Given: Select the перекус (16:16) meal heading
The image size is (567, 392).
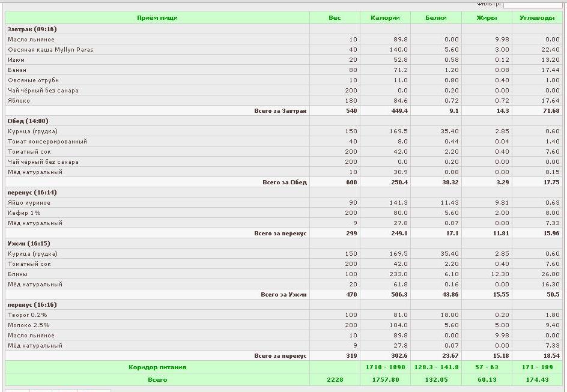Looking at the screenshot, I should (32, 305).
